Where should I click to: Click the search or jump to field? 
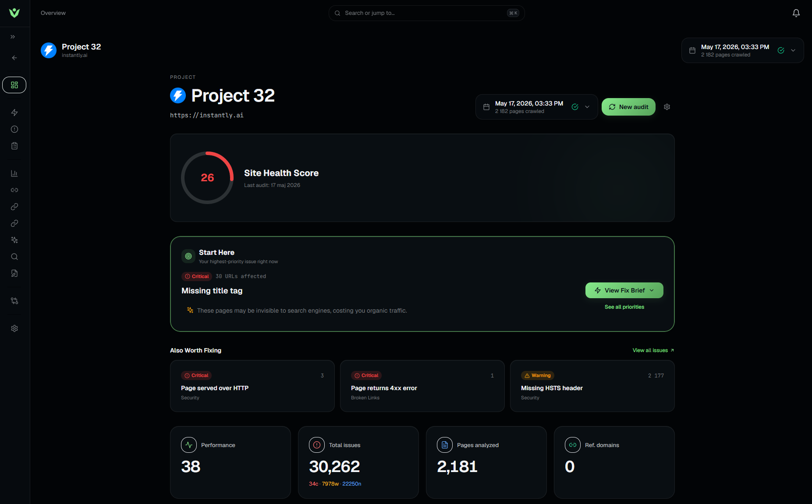pos(426,13)
